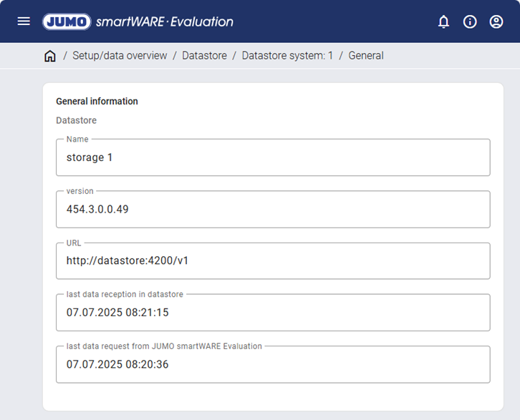Navigate to Setup/data overview breadcrumb
This screenshot has width=520, height=420.
coord(120,56)
